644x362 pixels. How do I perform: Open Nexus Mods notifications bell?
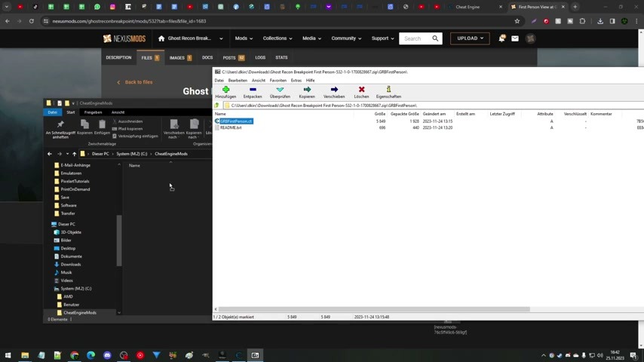click(501, 38)
